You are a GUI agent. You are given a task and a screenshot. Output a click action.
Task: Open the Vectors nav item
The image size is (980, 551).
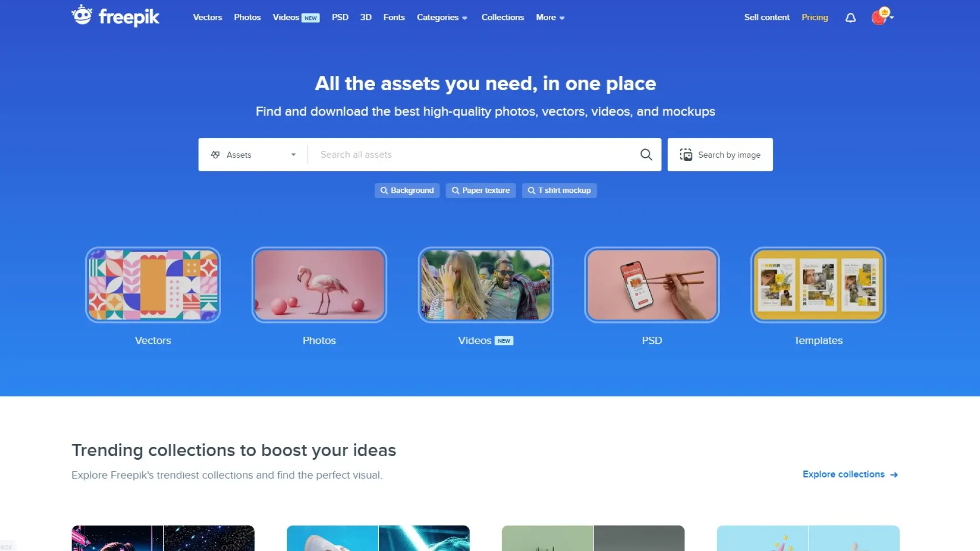point(207,17)
